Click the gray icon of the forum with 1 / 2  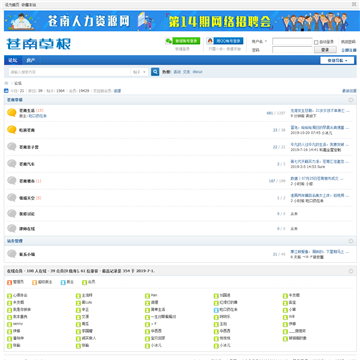tap(12, 198)
